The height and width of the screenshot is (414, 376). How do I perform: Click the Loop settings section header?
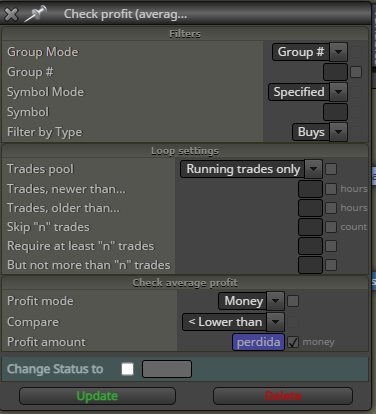tap(185, 151)
